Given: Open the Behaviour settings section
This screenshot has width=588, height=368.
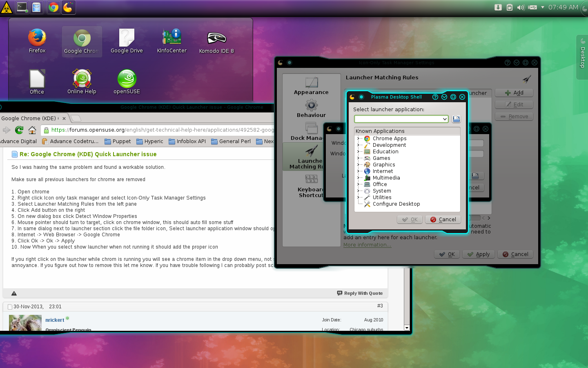Looking at the screenshot, I should [x=311, y=109].
